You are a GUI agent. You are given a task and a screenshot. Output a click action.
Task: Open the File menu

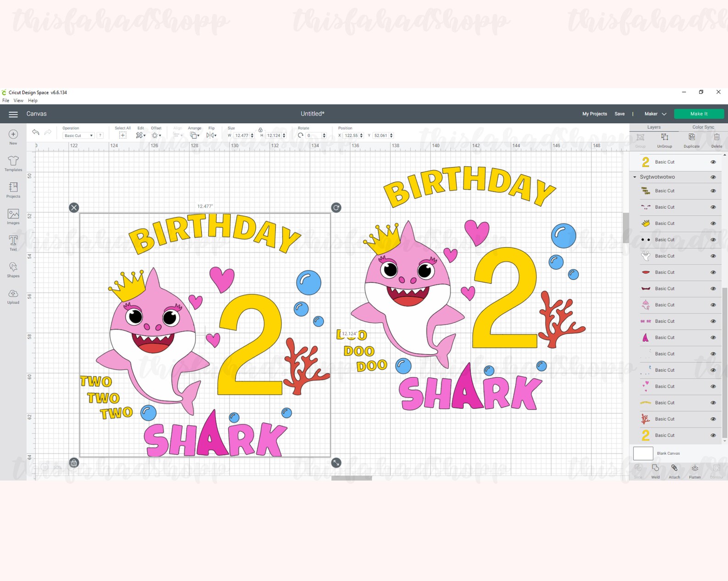[6, 100]
